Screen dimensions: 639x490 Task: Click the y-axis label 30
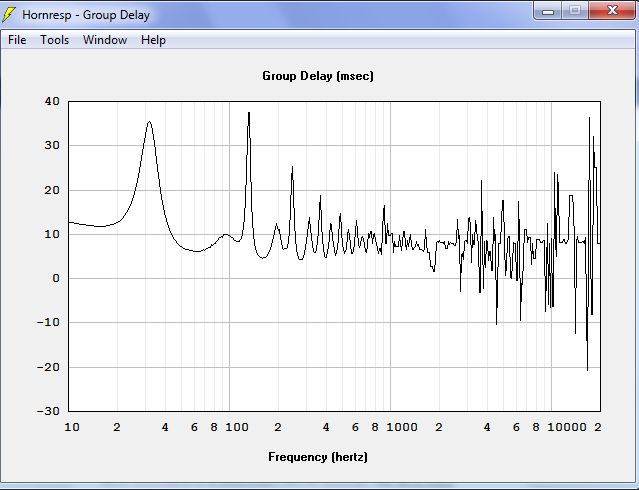[52, 145]
